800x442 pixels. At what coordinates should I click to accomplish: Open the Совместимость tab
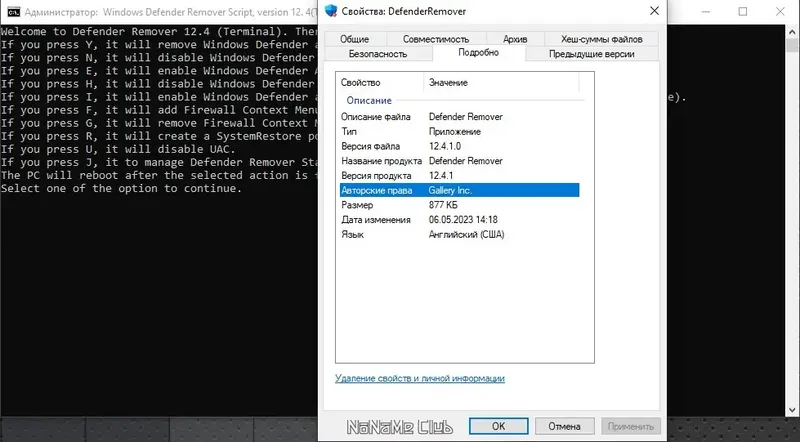coord(436,39)
